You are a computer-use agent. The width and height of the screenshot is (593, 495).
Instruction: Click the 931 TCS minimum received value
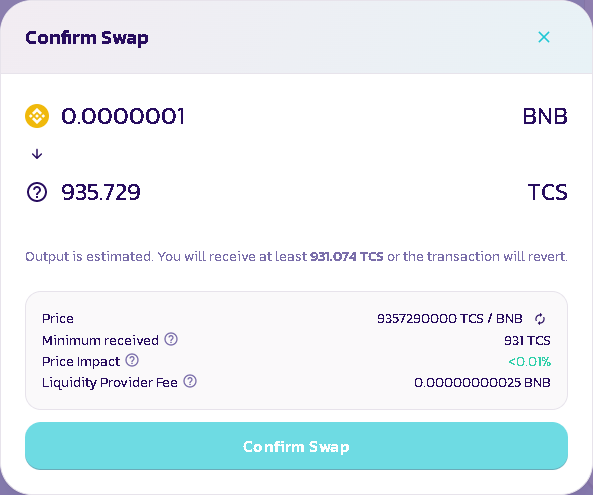(x=527, y=340)
